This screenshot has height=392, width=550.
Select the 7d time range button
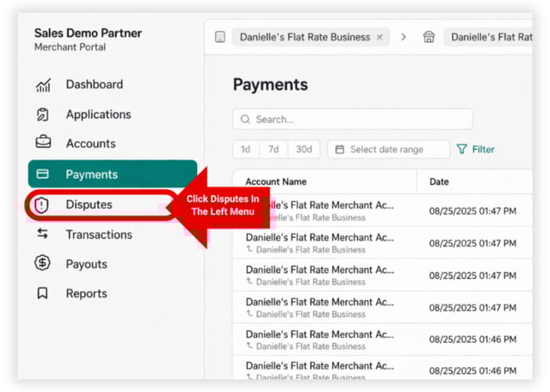(273, 149)
